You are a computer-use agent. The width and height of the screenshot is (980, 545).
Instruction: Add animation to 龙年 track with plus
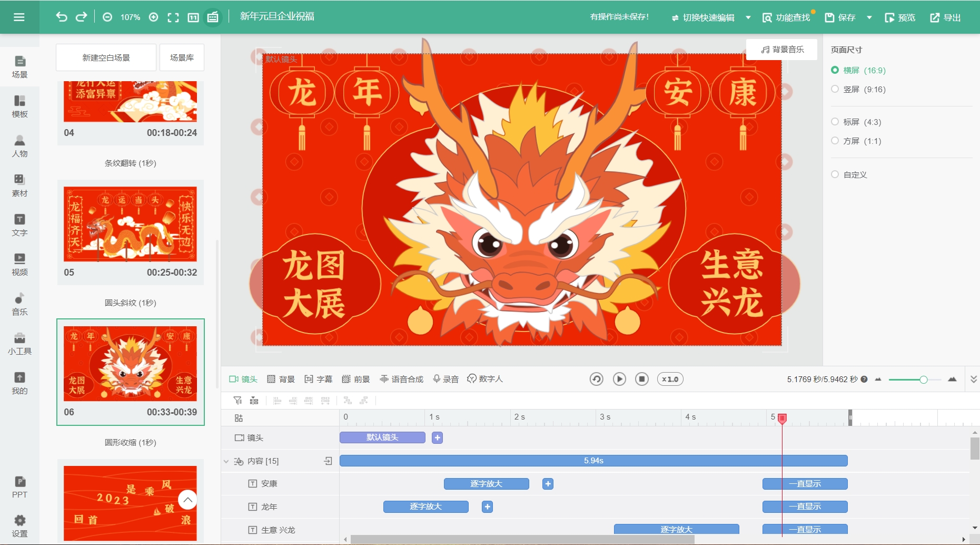click(488, 507)
